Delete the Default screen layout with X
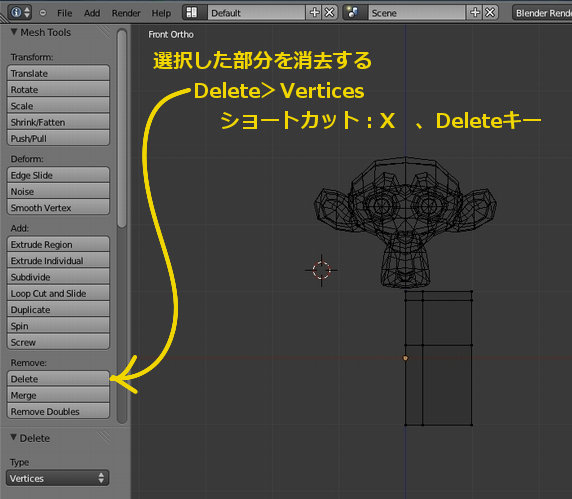 [x=329, y=13]
